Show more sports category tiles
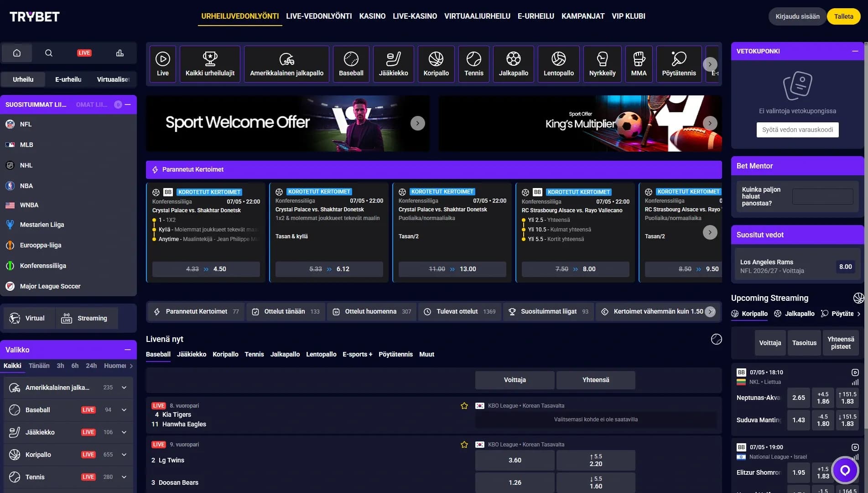The height and width of the screenshot is (493, 868). [710, 64]
